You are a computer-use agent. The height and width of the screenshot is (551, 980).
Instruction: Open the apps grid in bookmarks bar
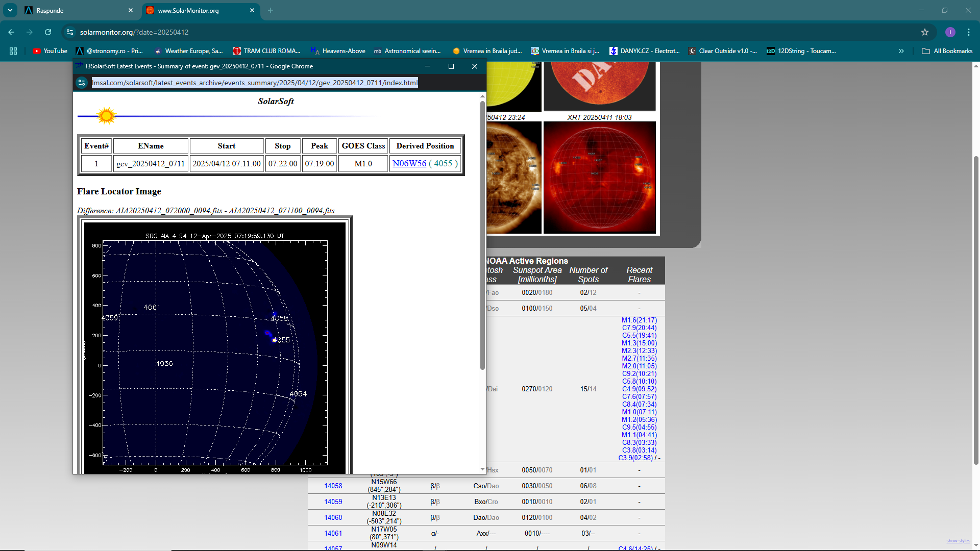(x=13, y=51)
